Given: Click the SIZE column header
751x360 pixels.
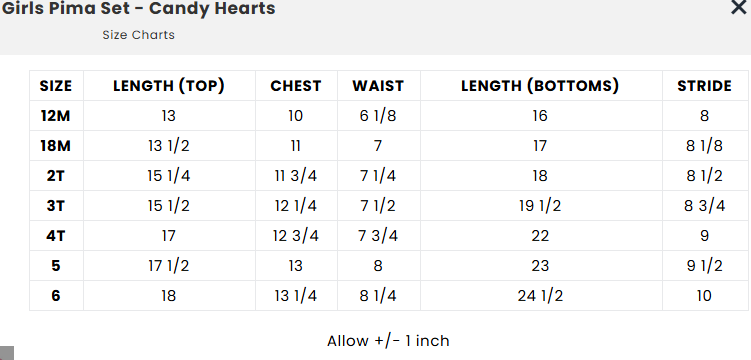Looking at the screenshot, I should click(56, 86).
